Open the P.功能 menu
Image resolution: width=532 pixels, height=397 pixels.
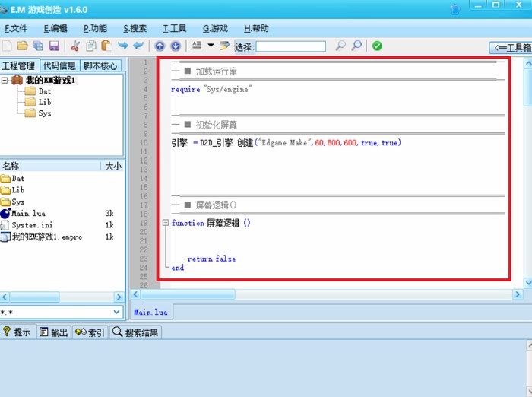pyautogui.click(x=95, y=29)
